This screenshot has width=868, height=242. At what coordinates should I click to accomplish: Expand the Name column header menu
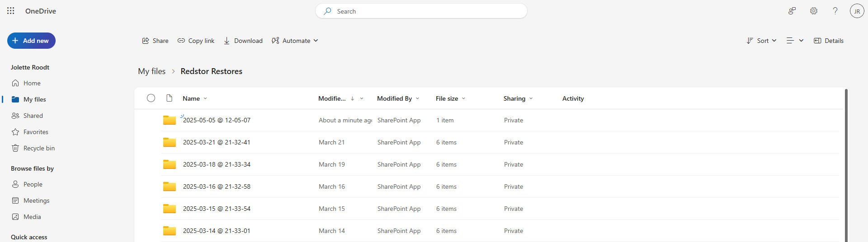[195, 98]
